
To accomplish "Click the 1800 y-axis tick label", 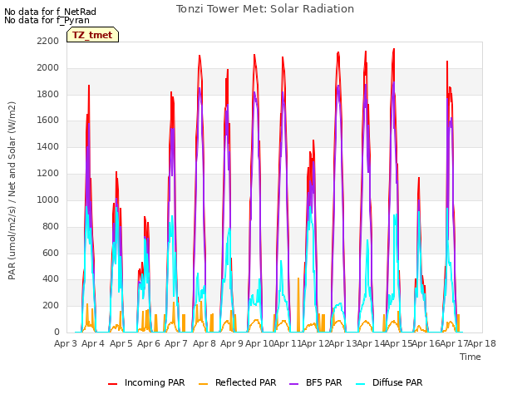I will [x=48, y=94].
